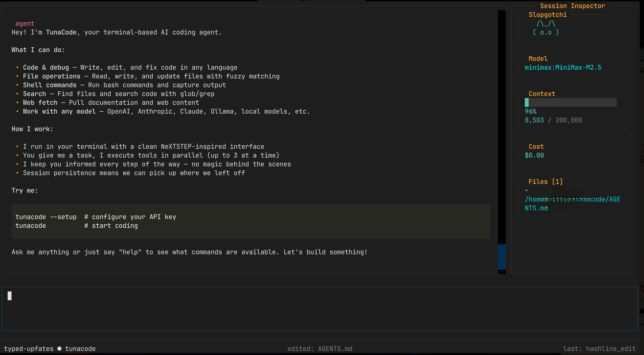Viewport: 644px width, 355px height.
Task: Click edited: AGENTS.md in status bar
Action: pos(320,348)
